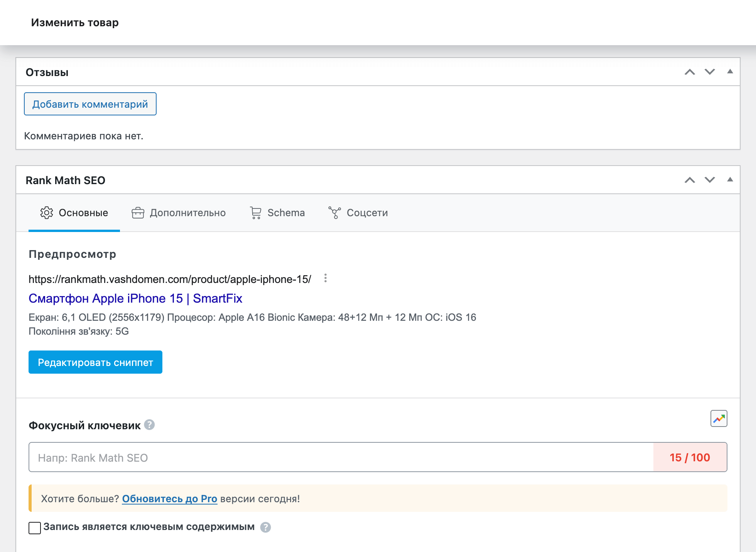Enable Запись является ключевым содержимым checkbox
This screenshot has width=756, height=552.
pos(35,528)
